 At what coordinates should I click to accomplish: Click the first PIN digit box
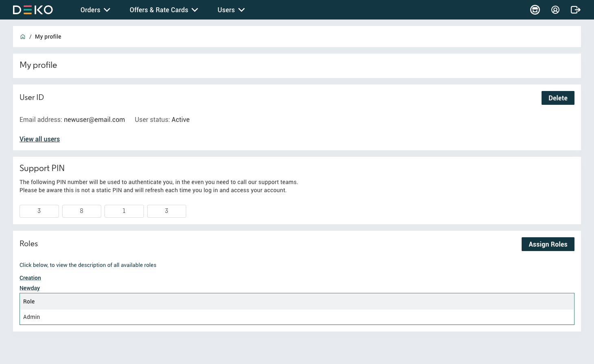click(x=39, y=211)
